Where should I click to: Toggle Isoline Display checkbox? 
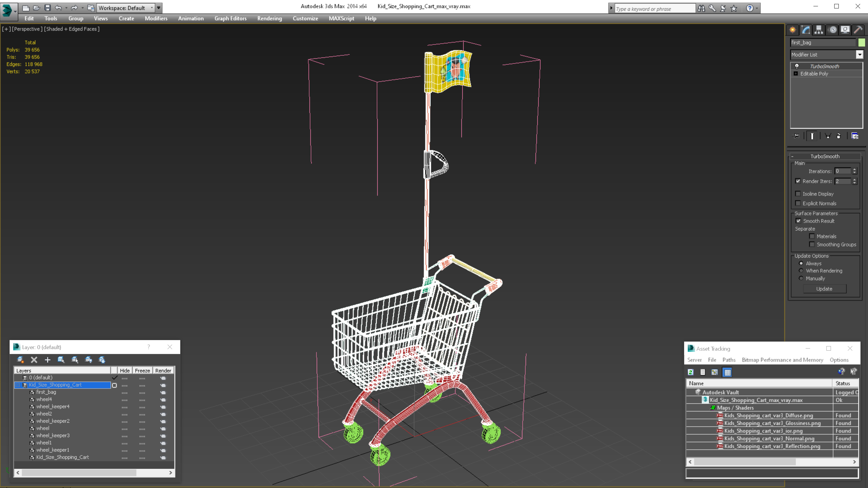(798, 193)
